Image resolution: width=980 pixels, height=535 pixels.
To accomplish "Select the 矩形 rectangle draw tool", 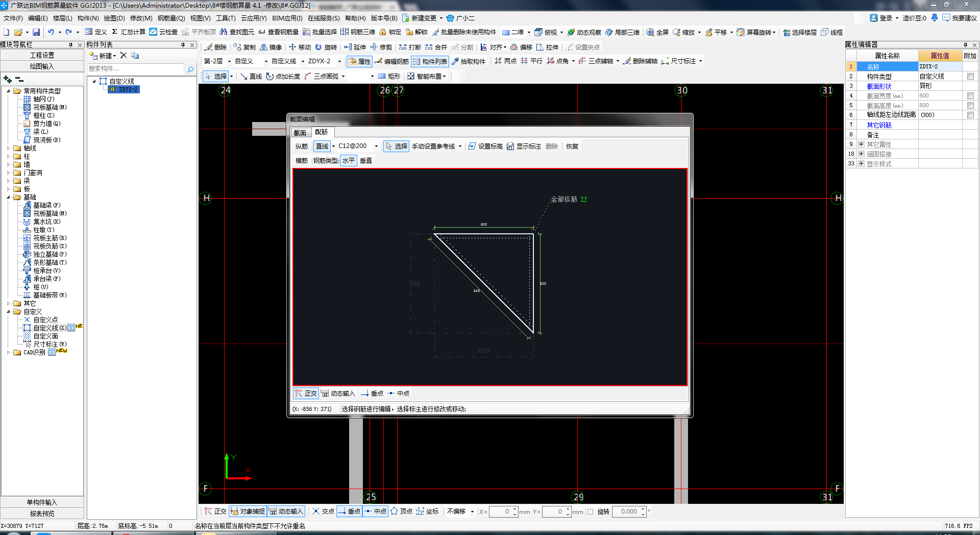I will (389, 76).
